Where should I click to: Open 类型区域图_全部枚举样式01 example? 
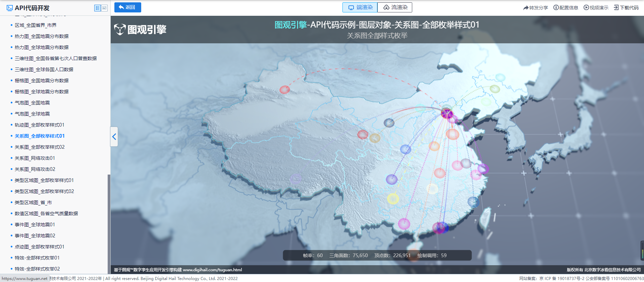point(44,180)
